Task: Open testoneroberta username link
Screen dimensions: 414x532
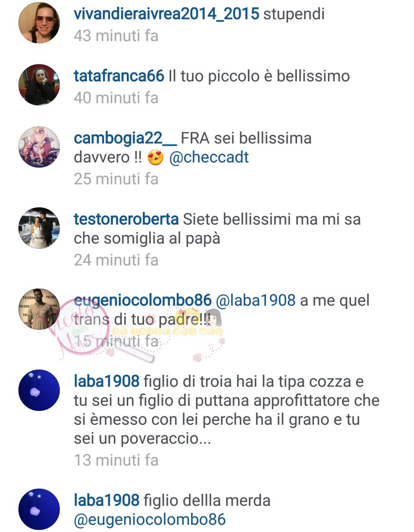Action: [x=126, y=219]
